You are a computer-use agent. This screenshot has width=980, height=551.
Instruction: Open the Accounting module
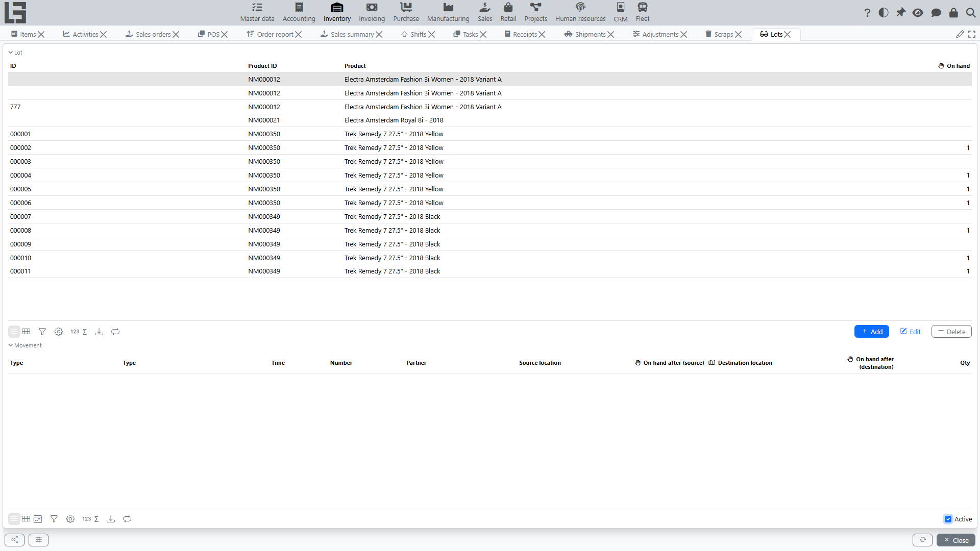(299, 12)
